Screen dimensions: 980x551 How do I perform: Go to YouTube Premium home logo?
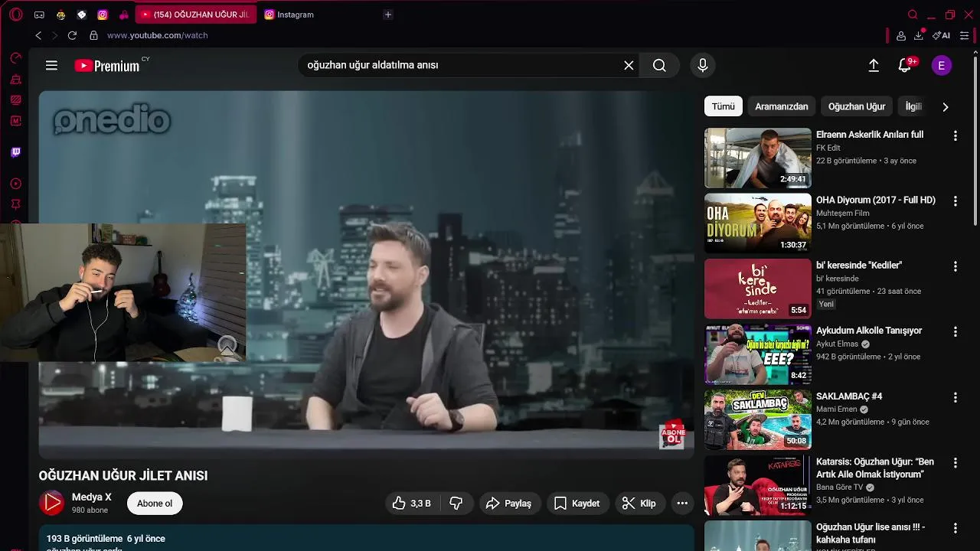pos(107,66)
